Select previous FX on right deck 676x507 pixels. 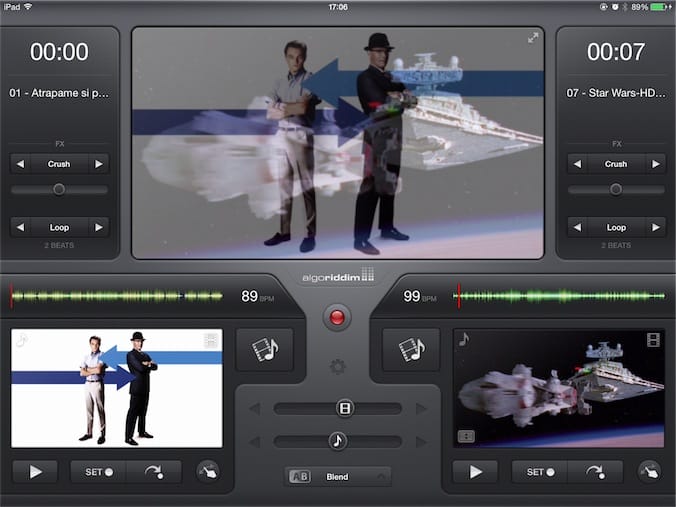click(x=577, y=164)
